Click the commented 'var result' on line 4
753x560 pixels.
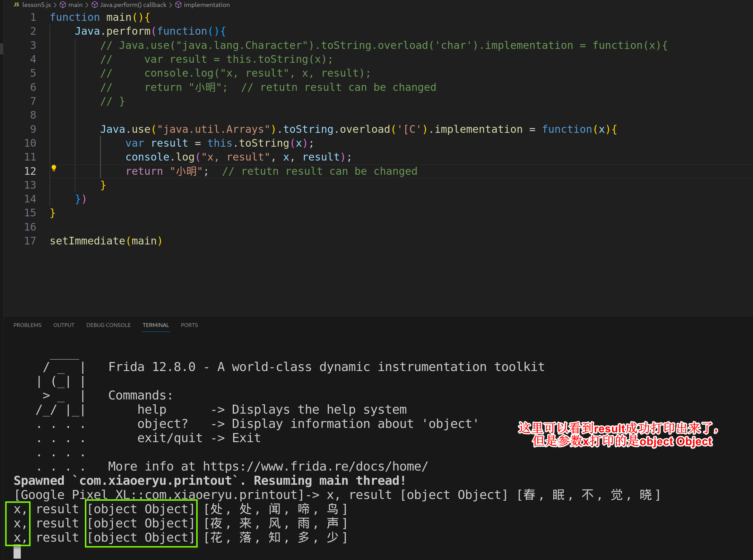pyautogui.click(x=239, y=59)
